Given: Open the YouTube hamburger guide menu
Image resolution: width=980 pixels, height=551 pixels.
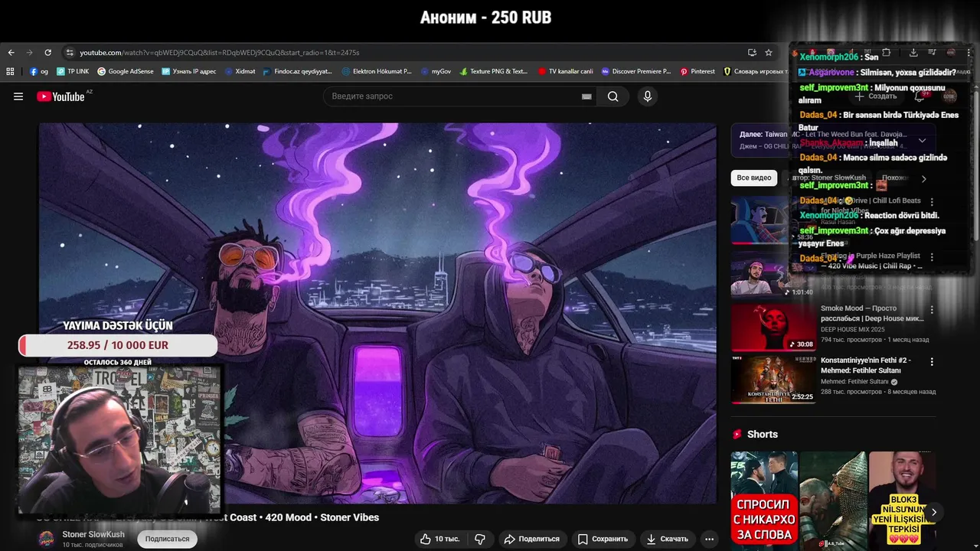Looking at the screenshot, I should [18, 96].
